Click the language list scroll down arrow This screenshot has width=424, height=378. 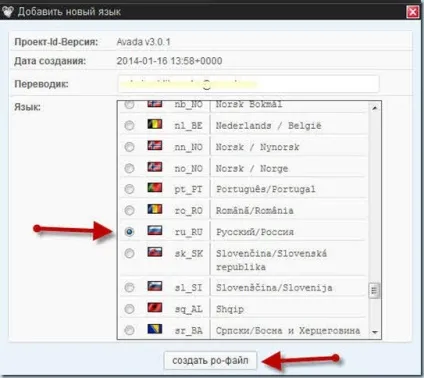(x=375, y=332)
